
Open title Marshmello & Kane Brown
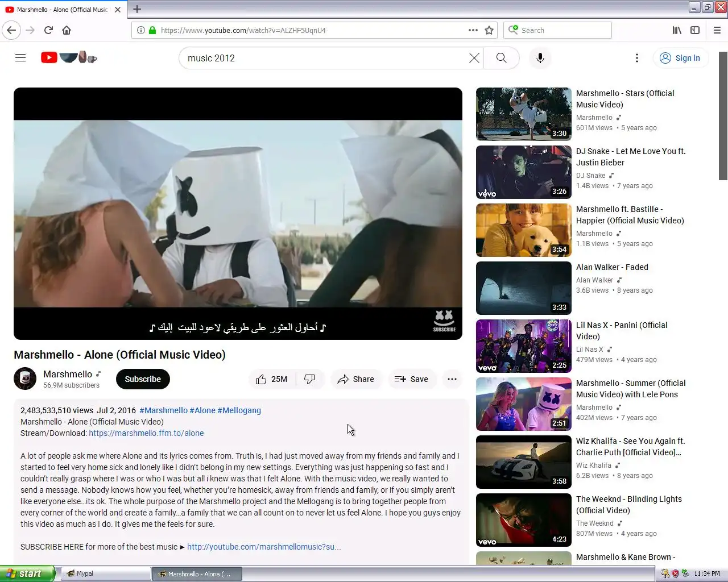(626, 557)
